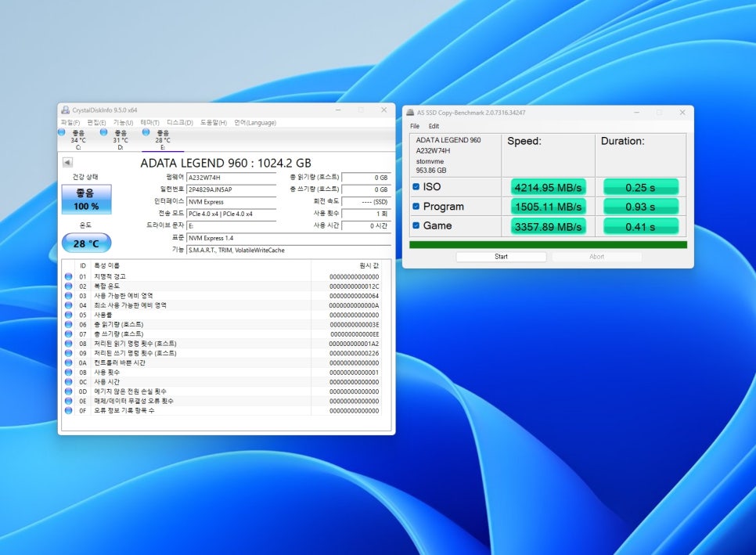Click the previous disk arrow button
Image resolution: width=756 pixels, height=555 pixels.
[67, 162]
